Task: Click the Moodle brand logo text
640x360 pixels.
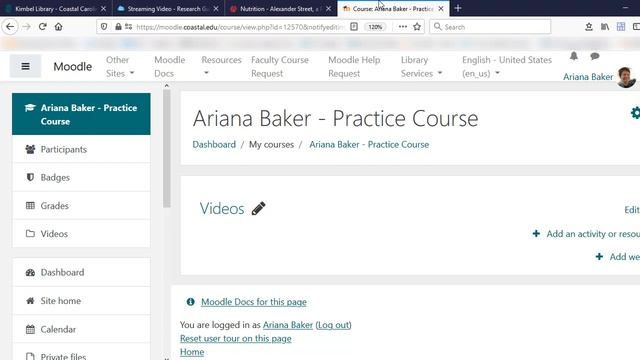Action: [x=73, y=66]
